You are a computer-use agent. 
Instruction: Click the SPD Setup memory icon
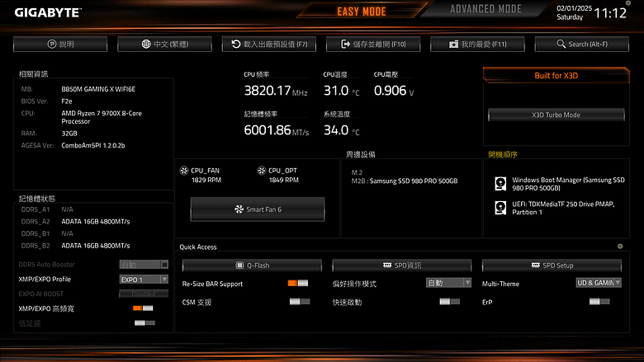[536, 265]
